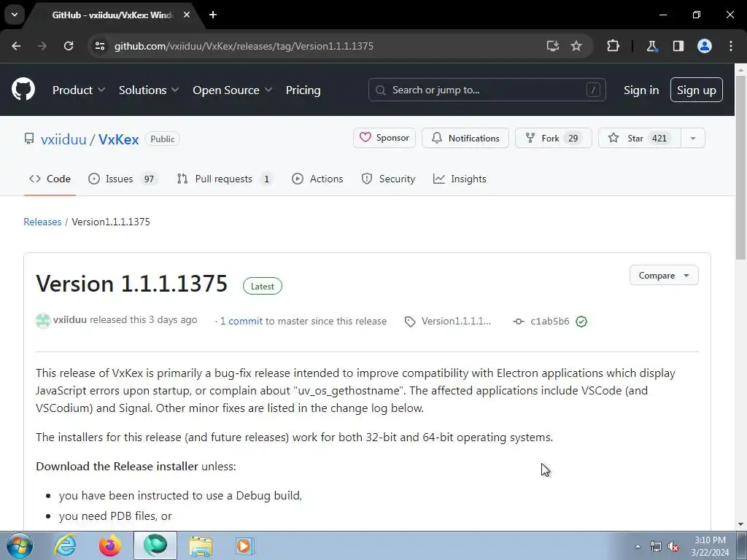
Task: View site information icon in address bar
Action: point(100,46)
